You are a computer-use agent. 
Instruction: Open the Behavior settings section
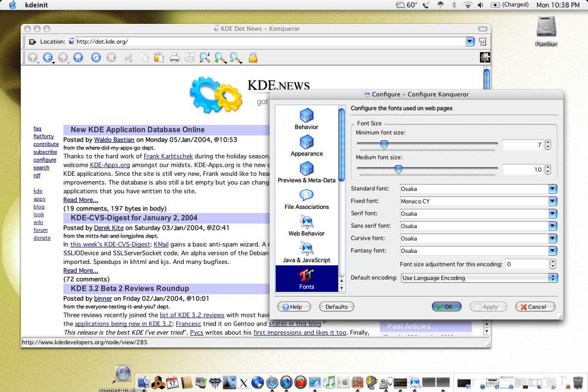tap(306, 119)
